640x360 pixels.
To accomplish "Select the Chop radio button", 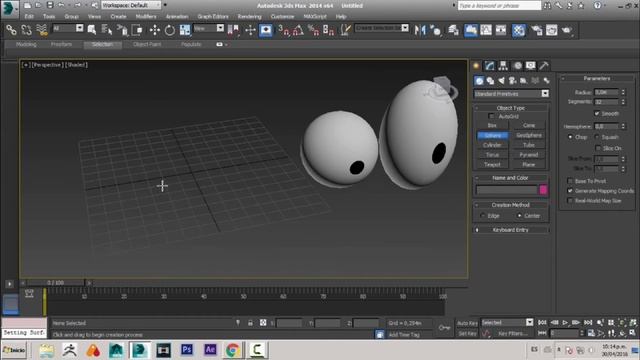I will pos(570,137).
